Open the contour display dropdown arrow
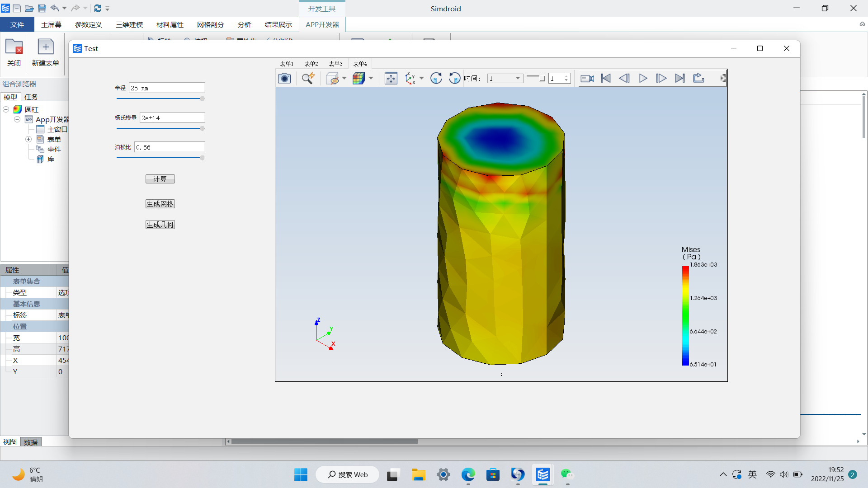This screenshot has width=868, height=488. [x=371, y=79]
